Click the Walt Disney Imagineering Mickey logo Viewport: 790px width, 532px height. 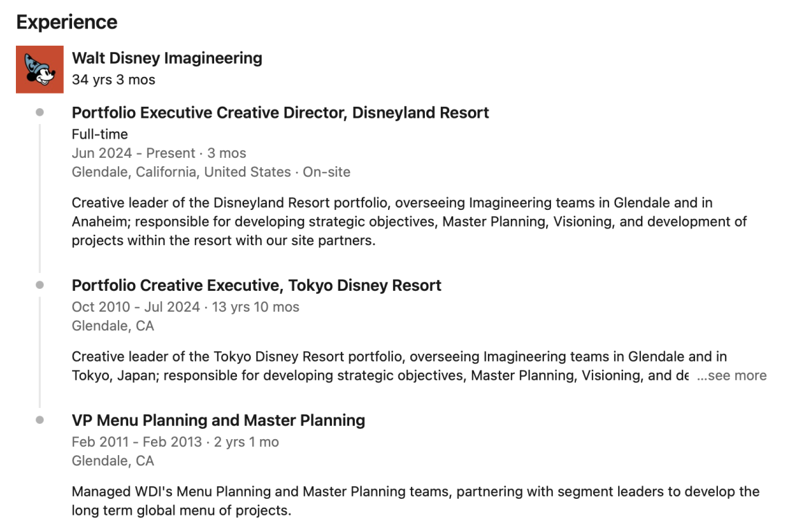(x=40, y=69)
